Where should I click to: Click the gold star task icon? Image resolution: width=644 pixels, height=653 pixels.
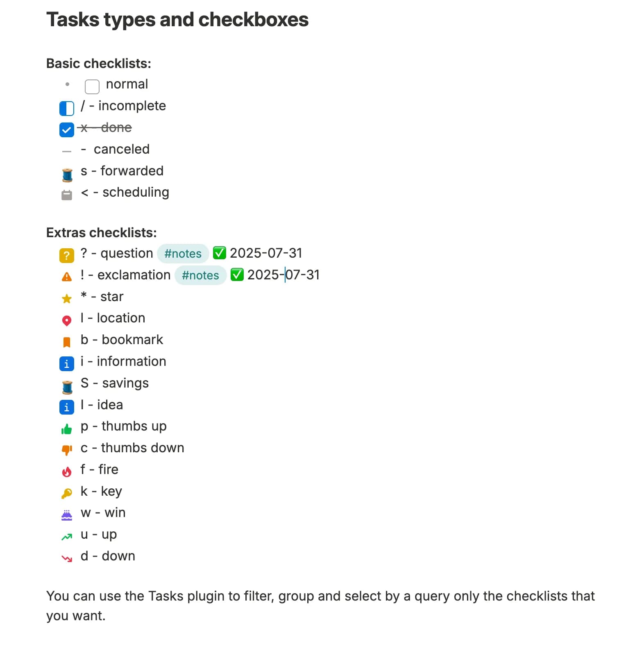(x=67, y=299)
